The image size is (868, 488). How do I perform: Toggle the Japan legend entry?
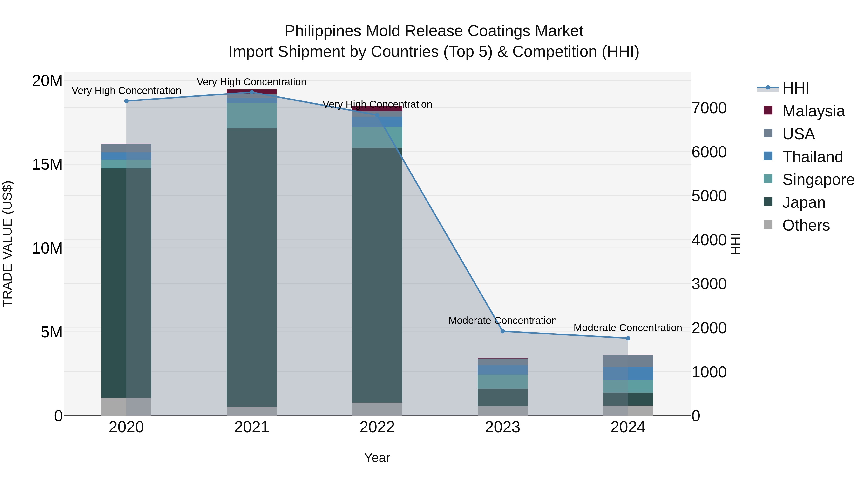pyautogui.click(x=794, y=202)
